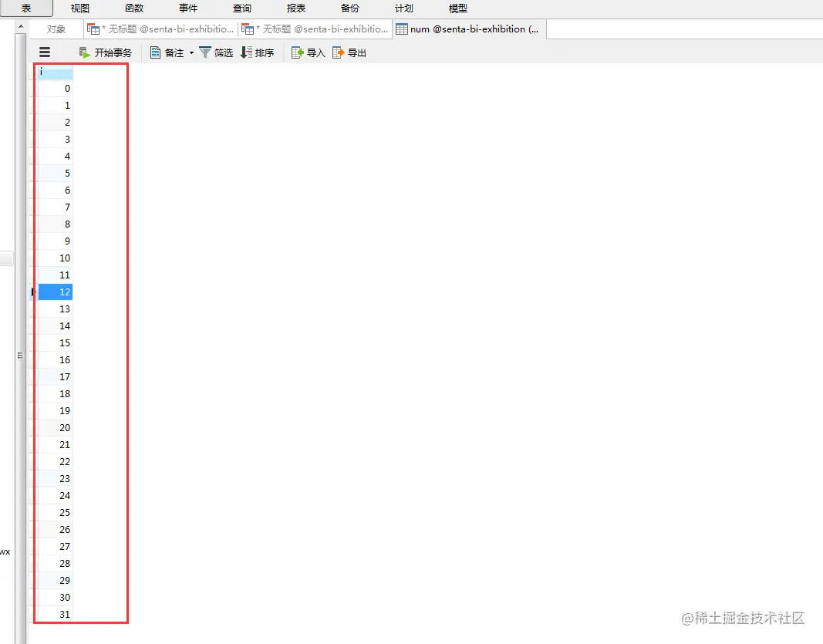Import data via the 导入 icon
Image resolution: width=823 pixels, height=644 pixels.
pos(308,52)
